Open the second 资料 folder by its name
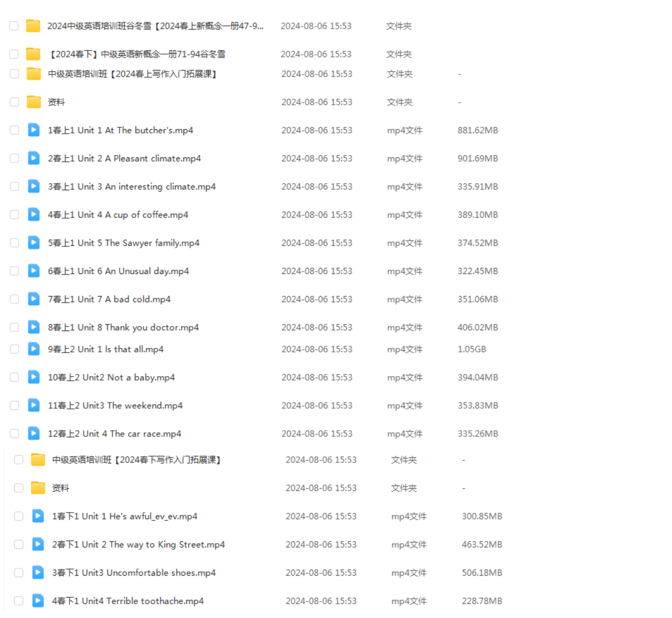 [60, 488]
